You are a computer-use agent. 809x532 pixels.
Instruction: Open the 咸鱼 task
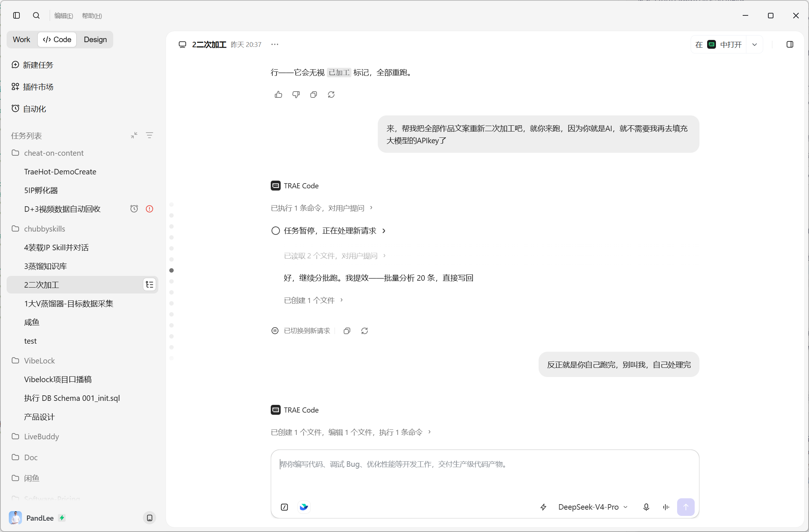coord(82,322)
